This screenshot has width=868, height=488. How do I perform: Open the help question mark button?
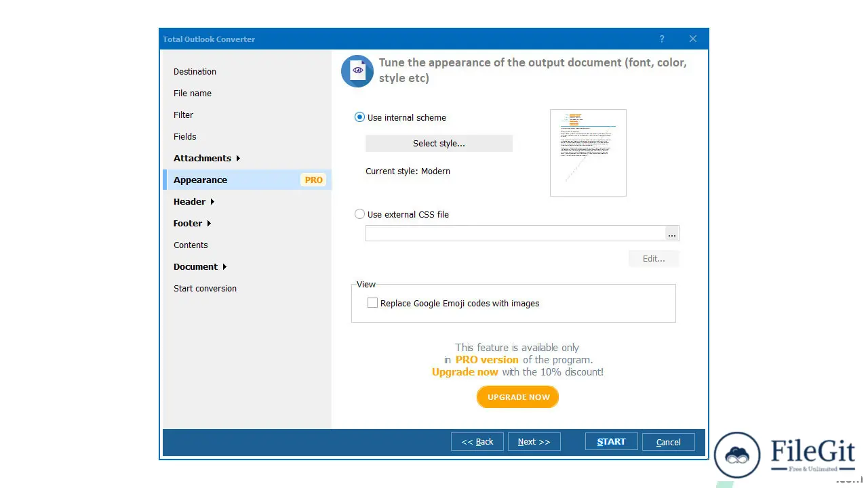(662, 39)
